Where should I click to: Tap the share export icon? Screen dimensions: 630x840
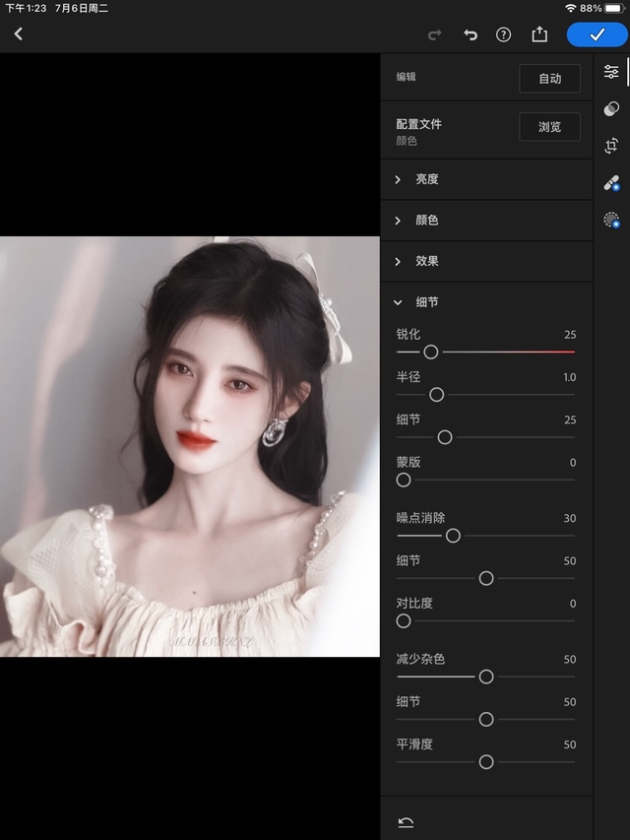pos(539,34)
